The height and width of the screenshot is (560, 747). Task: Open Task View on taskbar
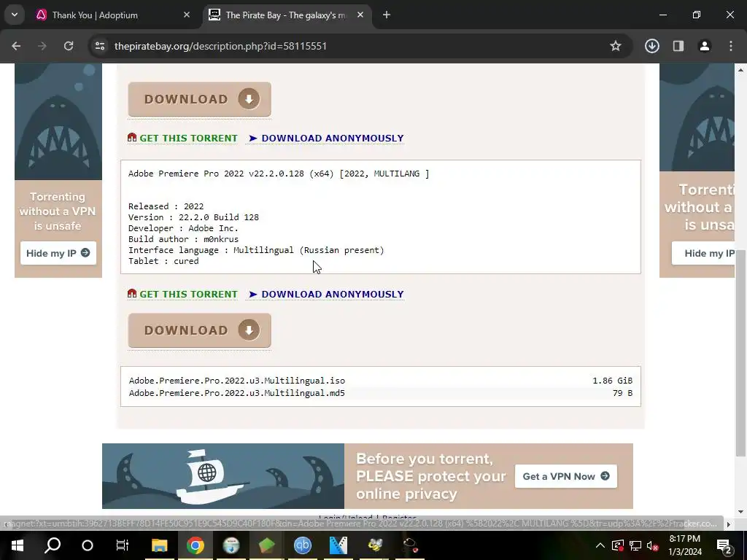[x=123, y=545]
